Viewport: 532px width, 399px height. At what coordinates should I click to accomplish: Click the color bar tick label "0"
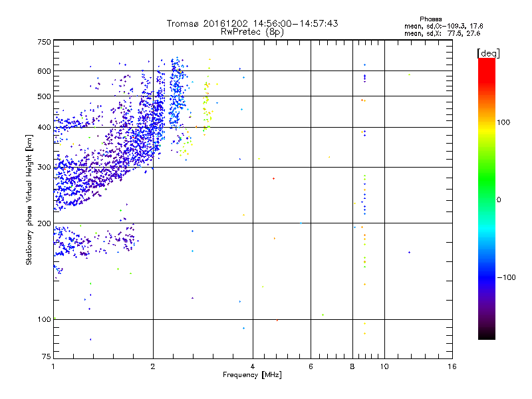(x=499, y=200)
